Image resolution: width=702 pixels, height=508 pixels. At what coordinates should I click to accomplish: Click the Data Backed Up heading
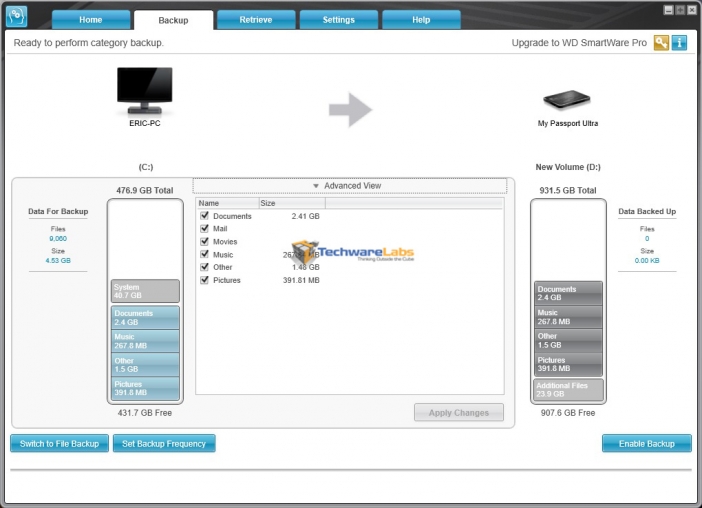pos(647,211)
